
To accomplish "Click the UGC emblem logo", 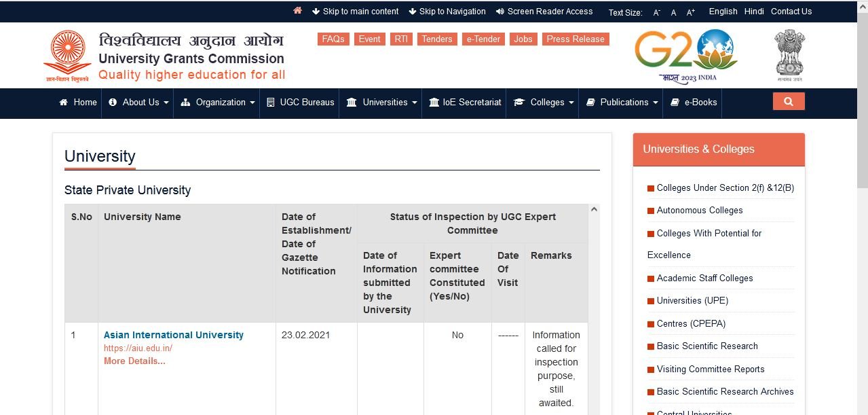I will pos(67,56).
